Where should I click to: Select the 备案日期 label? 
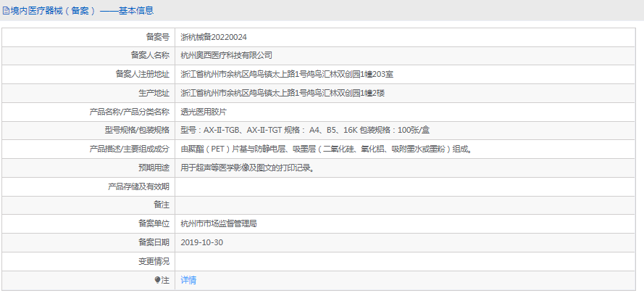(x=154, y=242)
